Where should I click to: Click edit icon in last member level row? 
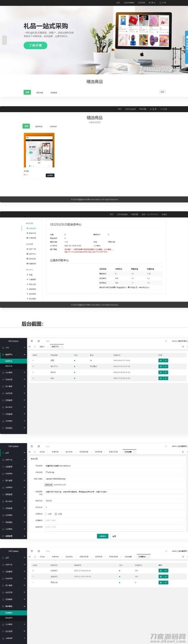[166, 582]
